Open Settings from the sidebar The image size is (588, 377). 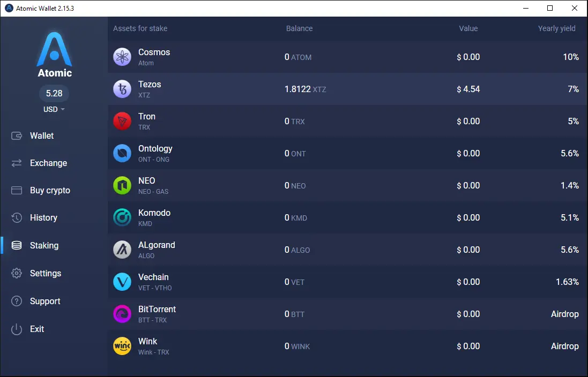(46, 273)
